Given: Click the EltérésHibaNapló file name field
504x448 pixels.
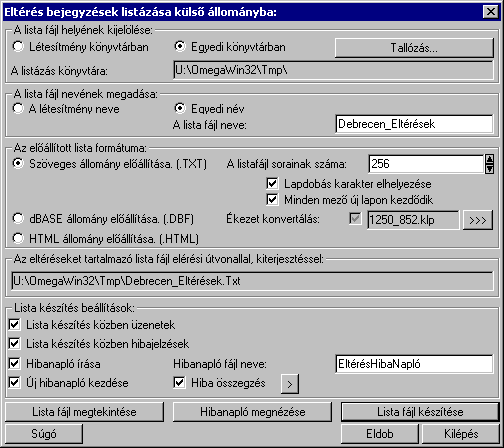Looking at the screenshot, I should 414,364.
